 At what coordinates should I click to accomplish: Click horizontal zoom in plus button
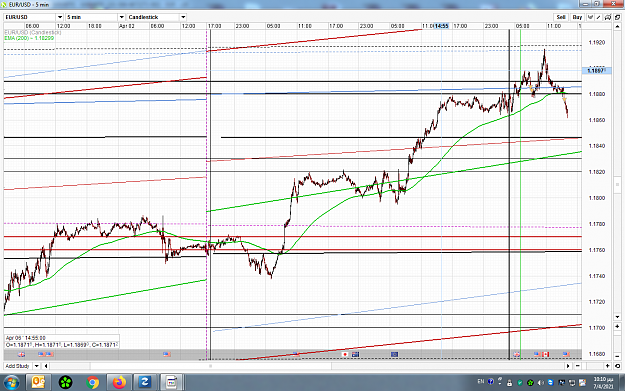tap(608, 365)
